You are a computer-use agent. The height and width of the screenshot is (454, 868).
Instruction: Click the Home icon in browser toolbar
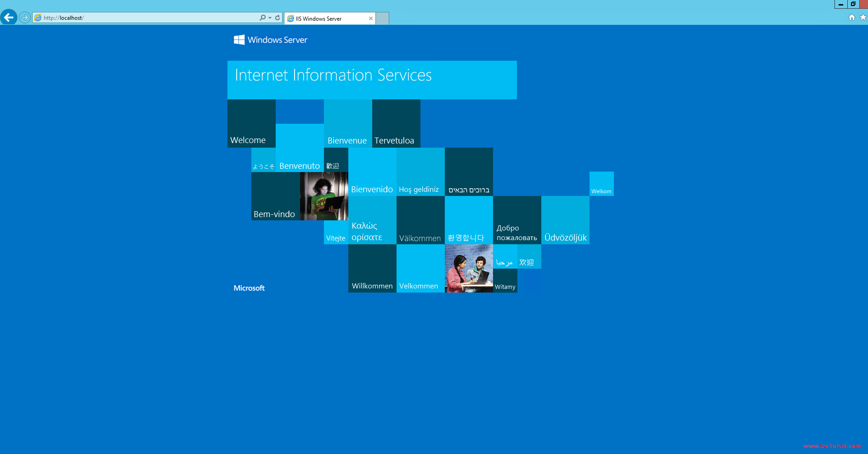point(852,17)
